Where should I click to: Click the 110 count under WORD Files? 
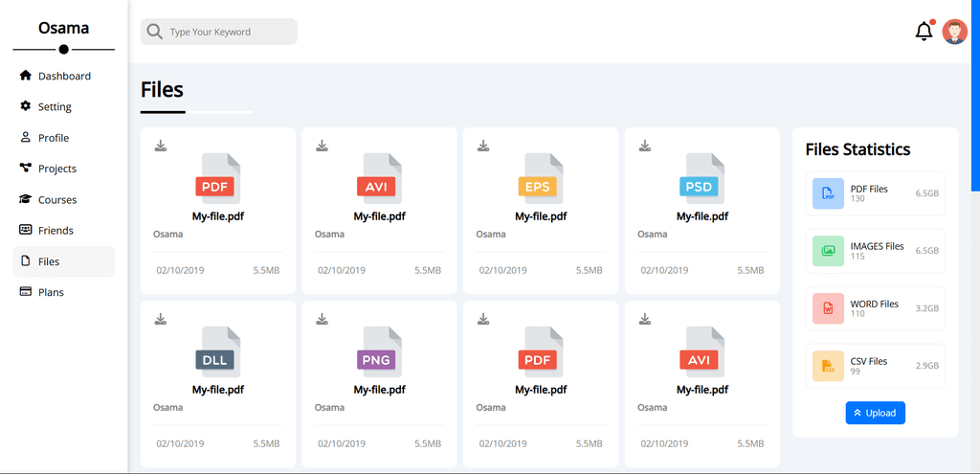(x=857, y=313)
